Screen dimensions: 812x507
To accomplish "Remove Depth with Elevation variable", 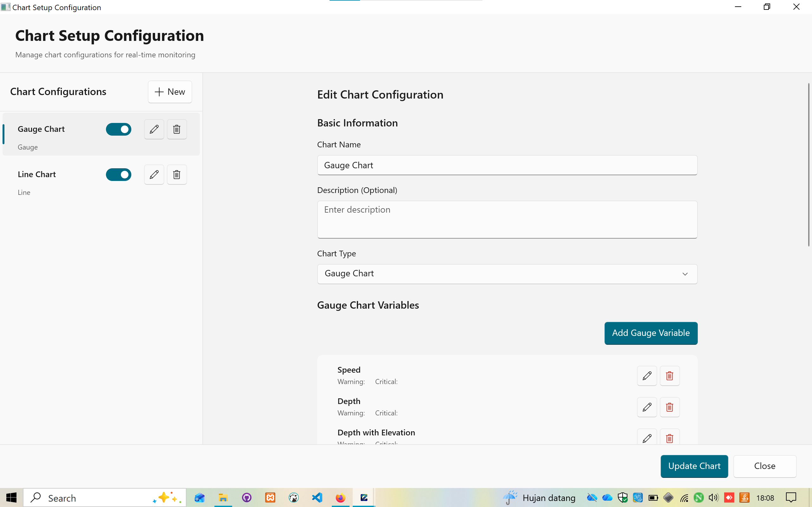I will pyautogui.click(x=669, y=438).
